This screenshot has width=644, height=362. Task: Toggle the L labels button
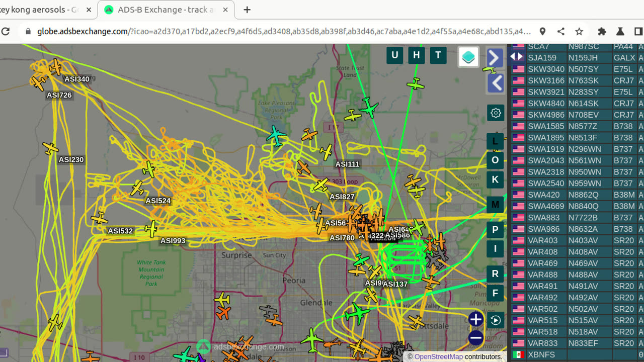[495, 141]
